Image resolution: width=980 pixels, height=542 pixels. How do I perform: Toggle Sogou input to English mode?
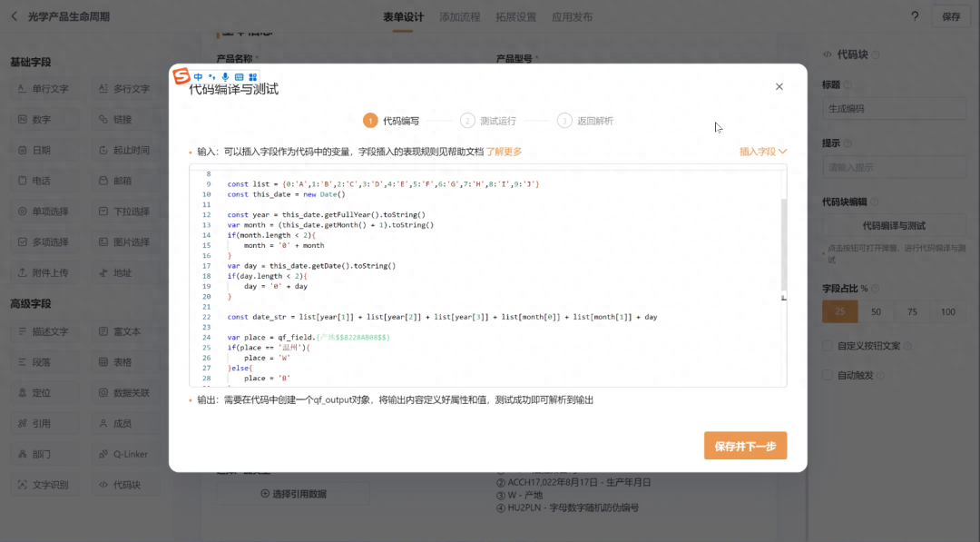point(198,75)
